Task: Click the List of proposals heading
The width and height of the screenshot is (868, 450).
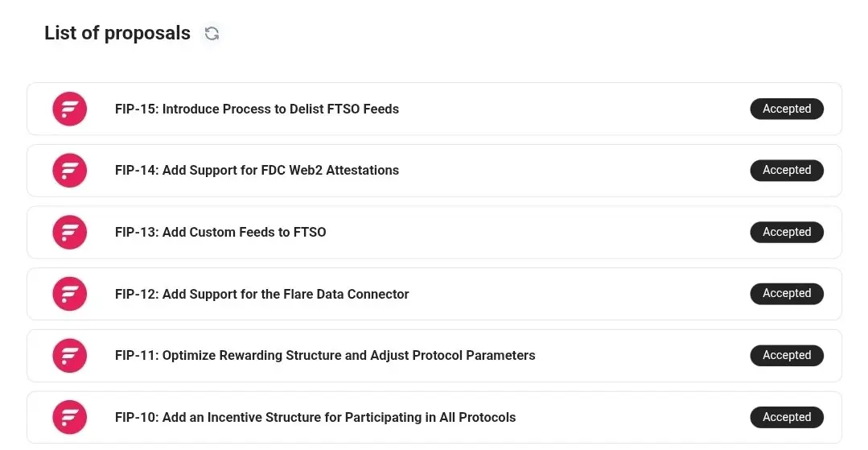Action: (117, 33)
